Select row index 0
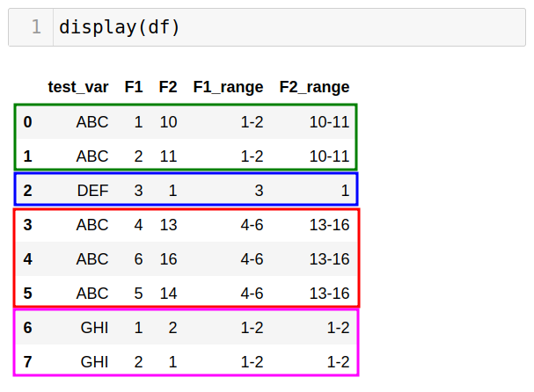534x392 pixels. 27,122
